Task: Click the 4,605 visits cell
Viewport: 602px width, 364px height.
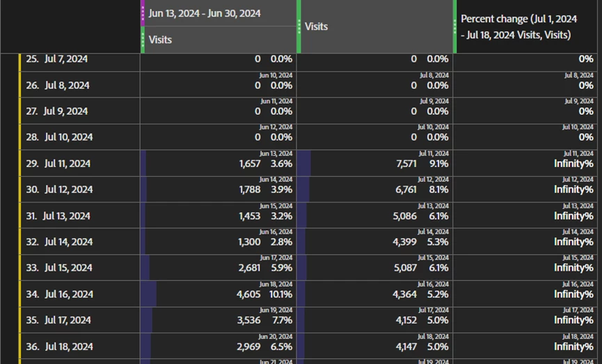Action: tap(219, 294)
